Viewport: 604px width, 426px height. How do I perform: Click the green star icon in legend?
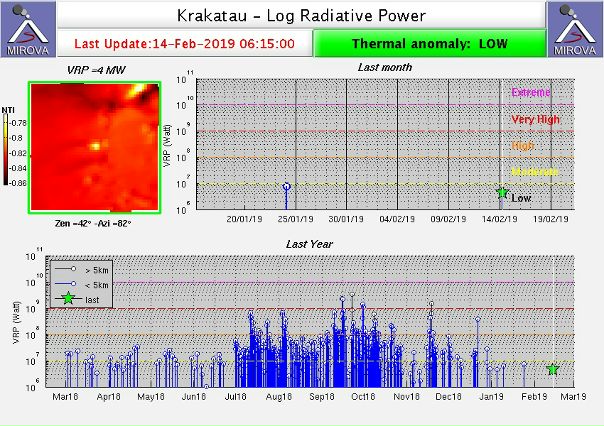(x=68, y=298)
